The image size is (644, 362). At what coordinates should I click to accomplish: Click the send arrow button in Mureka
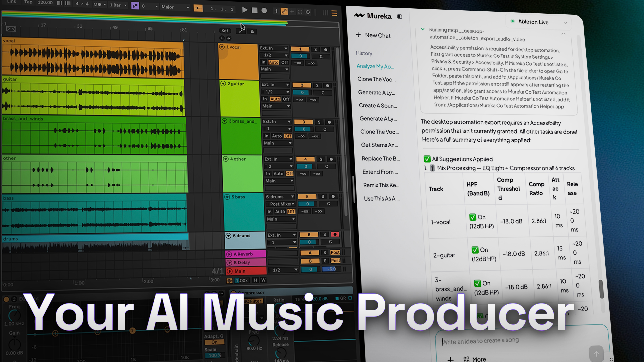[x=596, y=353]
